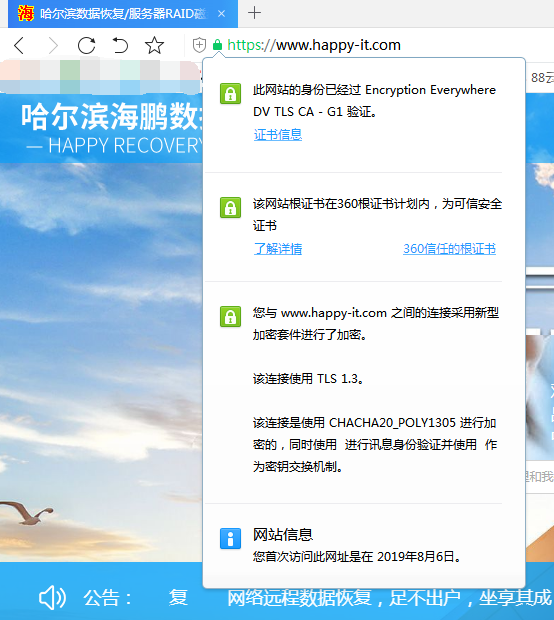
Task: Click the undo closed tab icon
Action: coord(120,45)
